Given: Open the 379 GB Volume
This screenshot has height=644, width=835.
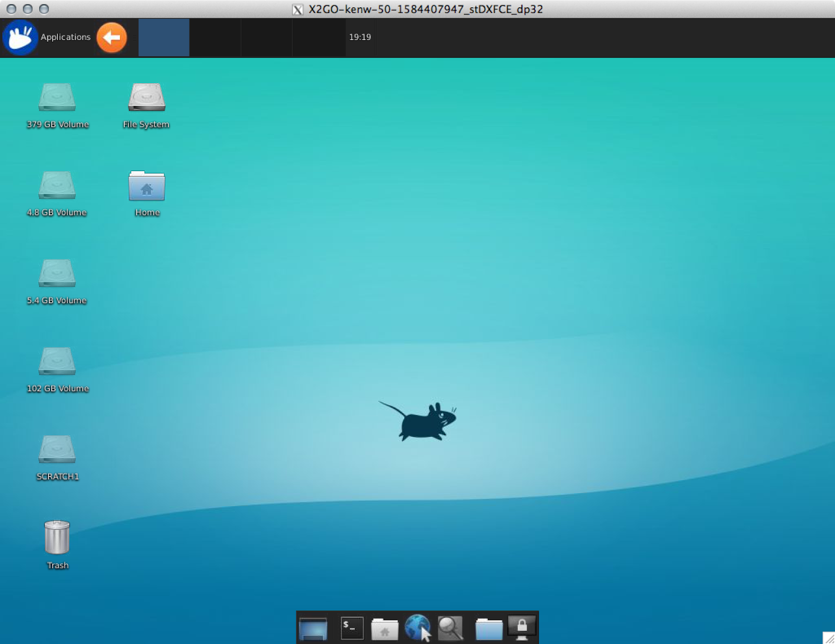Looking at the screenshot, I should tap(57, 98).
